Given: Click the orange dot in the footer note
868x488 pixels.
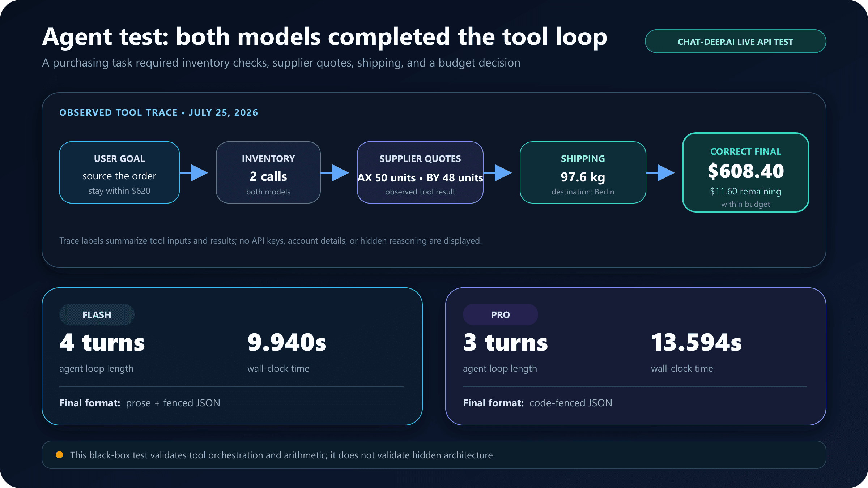Looking at the screenshot, I should [59, 455].
